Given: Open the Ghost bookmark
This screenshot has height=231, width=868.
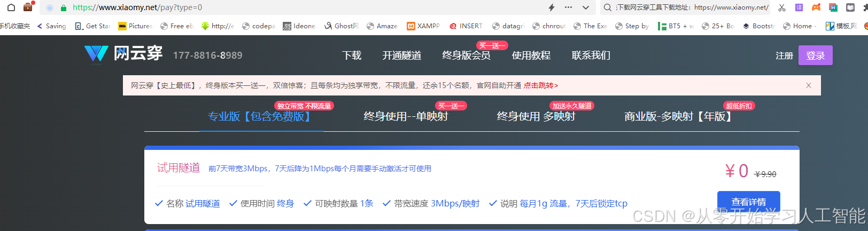Looking at the screenshot, I should pyautogui.click(x=341, y=26).
